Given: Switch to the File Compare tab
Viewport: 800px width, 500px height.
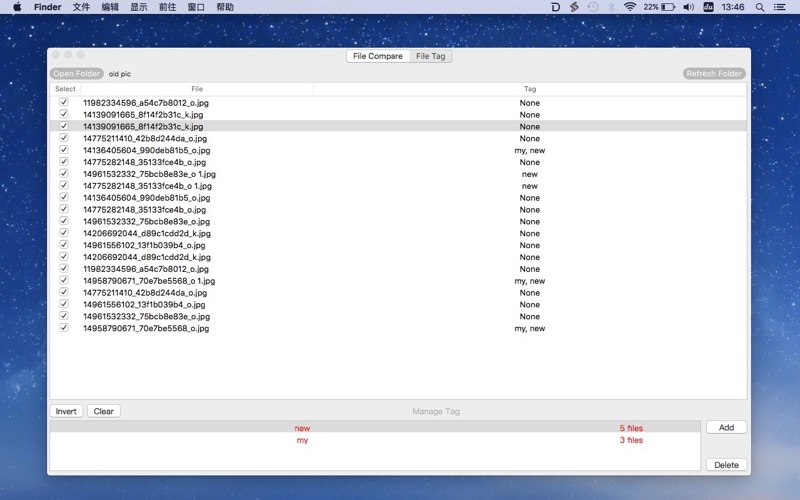Looking at the screenshot, I should pyautogui.click(x=378, y=56).
